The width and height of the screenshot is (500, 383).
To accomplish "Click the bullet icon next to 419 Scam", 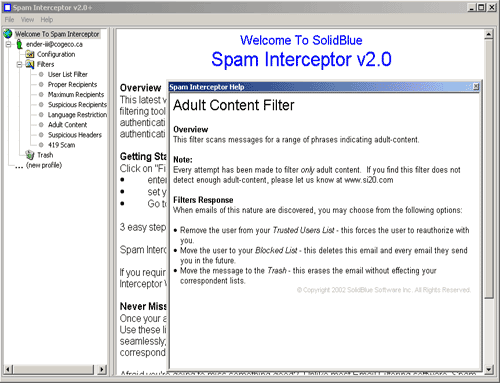I will pos(41,145).
